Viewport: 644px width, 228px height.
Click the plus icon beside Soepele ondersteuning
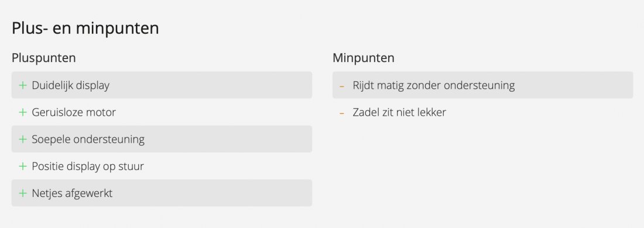click(23, 139)
